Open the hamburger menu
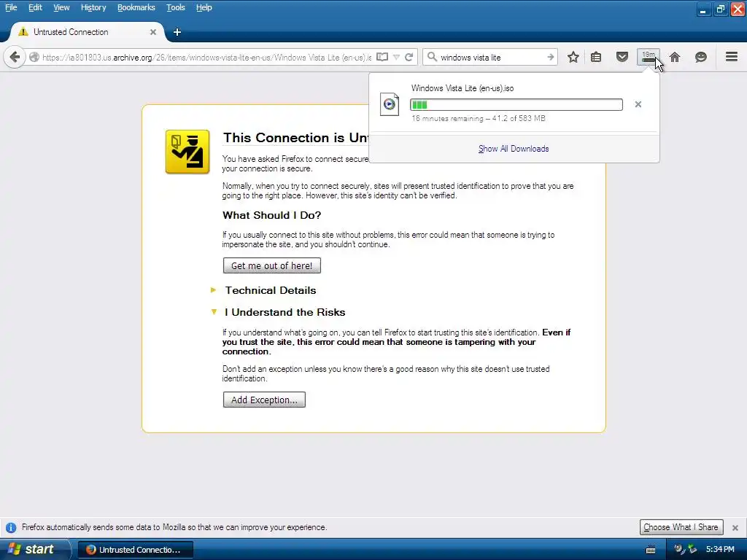 point(732,57)
